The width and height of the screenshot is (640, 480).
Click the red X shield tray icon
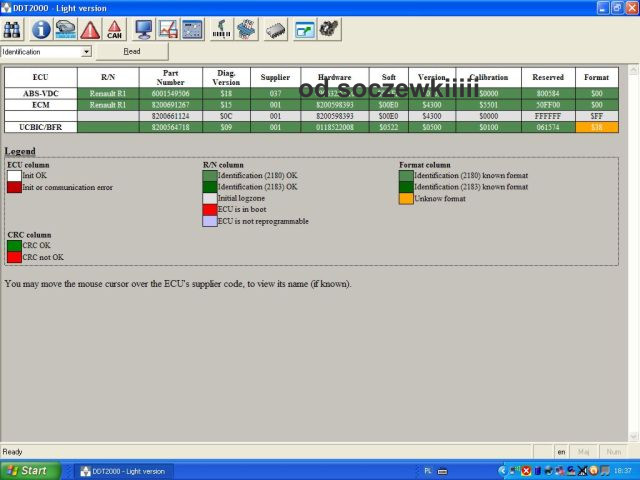(527, 471)
